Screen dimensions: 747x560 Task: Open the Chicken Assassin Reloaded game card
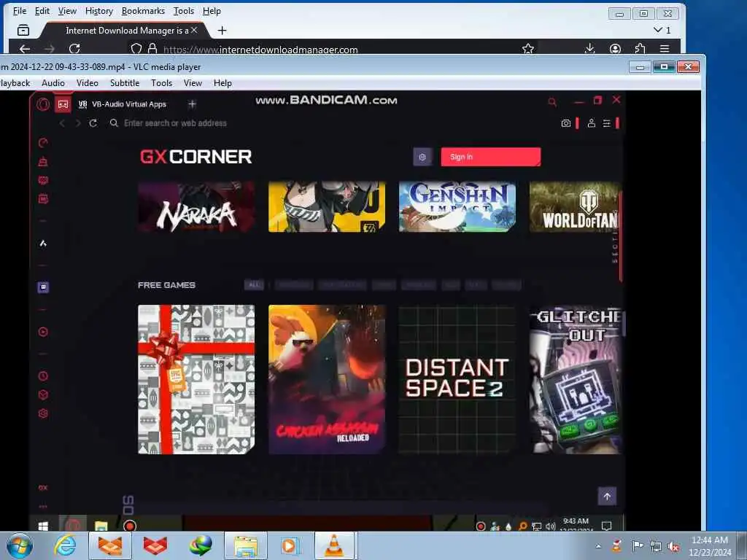click(327, 379)
